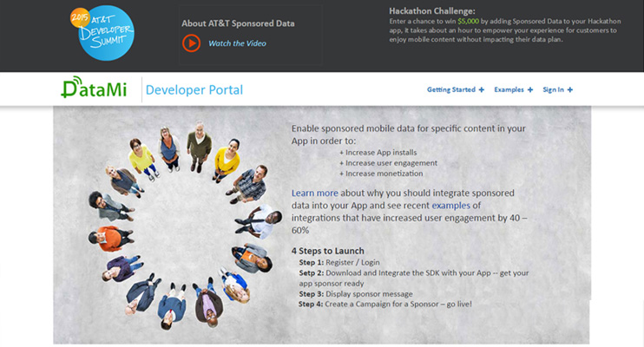Image resolution: width=644 pixels, height=347 pixels.
Task: Open the Getting Started menu
Action: (450, 90)
